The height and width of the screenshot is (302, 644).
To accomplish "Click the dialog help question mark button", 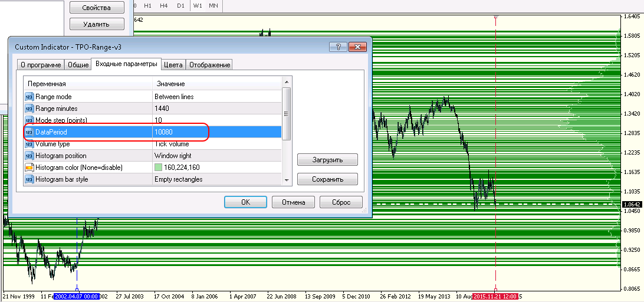I will [x=338, y=47].
